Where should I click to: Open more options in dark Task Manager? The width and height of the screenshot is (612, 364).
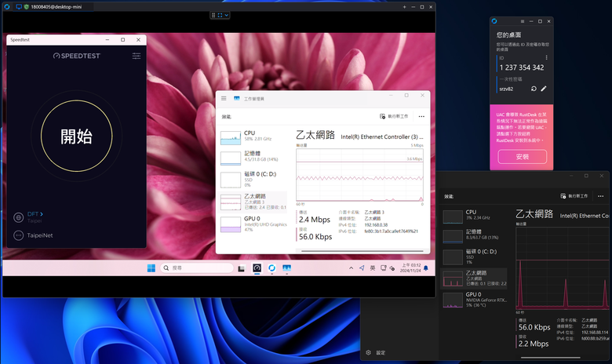point(601,196)
